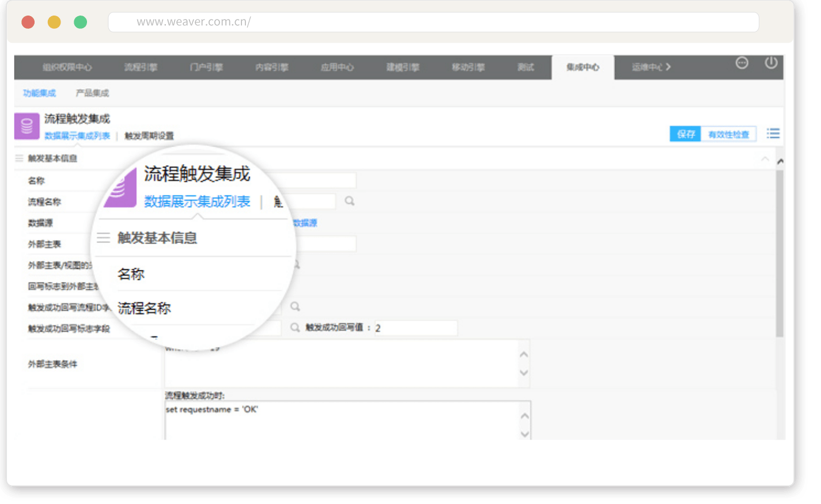This screenshot has width=821, height=504.
Task: Click the search icon in the 流程名称 row
Action: 350,201
